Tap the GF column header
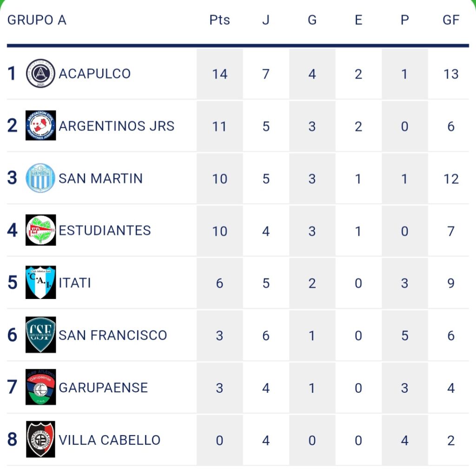The image size is (476, 469). coord(451,20)
